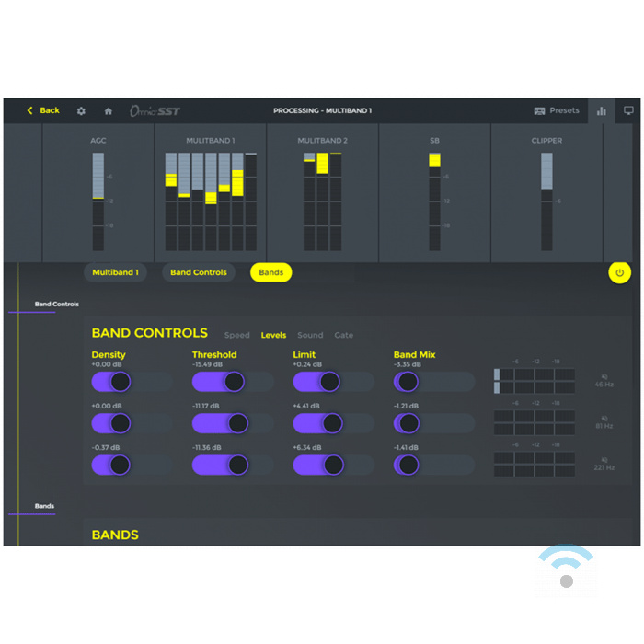Open the settings gear icon
Screen dimensions: 644x644
click(x=81, y=110)
